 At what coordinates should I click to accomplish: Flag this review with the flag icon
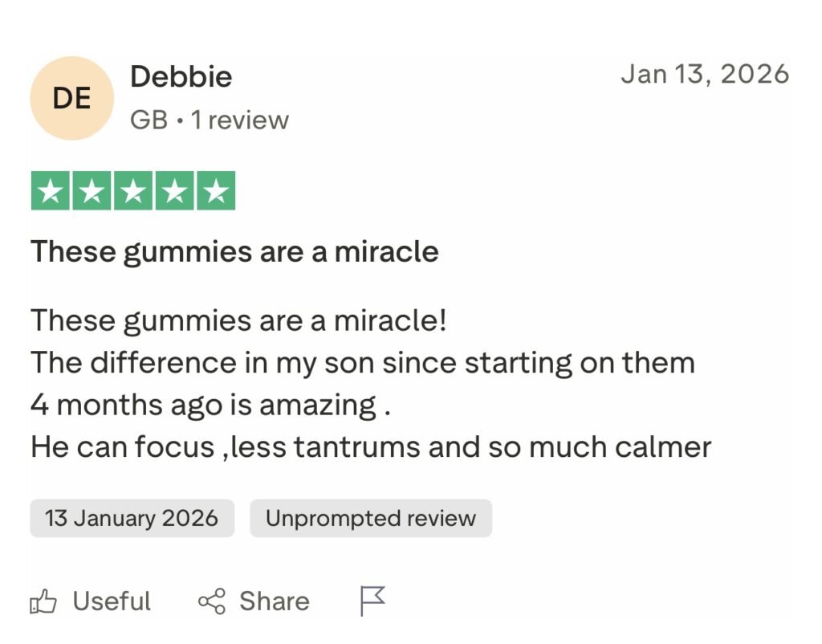pyautogui.click(x=372, y=601)
